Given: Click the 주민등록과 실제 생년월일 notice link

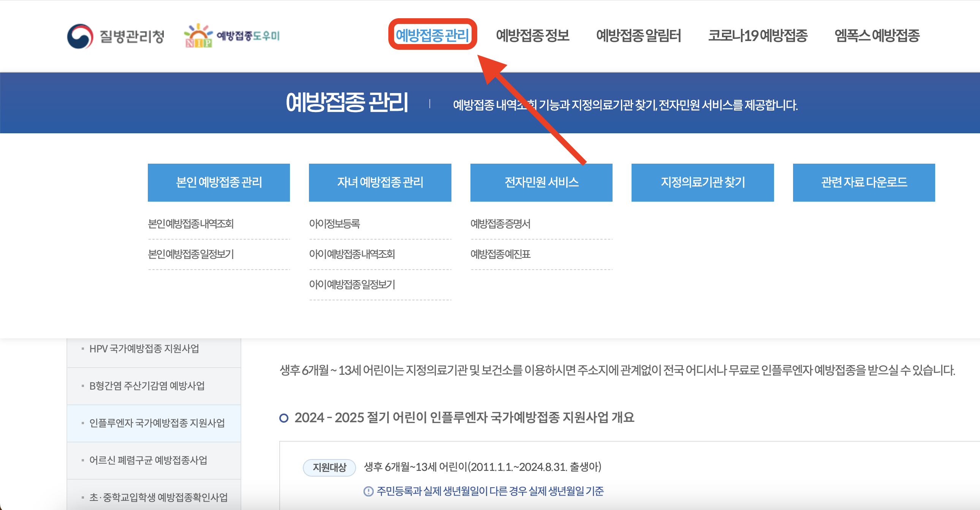Looking at the screenshot, I should (x=491, y=491).
